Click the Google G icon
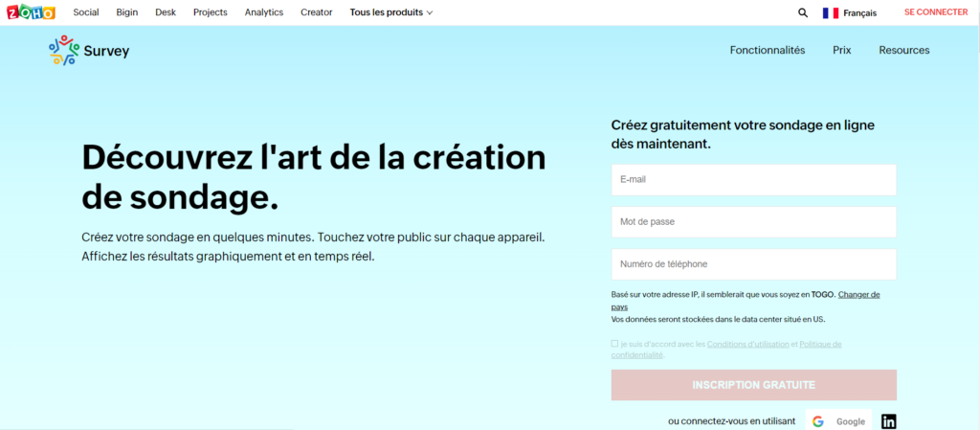Image resolution: width=980 pixels, height=430 pixels. click(x=818, y=421)
